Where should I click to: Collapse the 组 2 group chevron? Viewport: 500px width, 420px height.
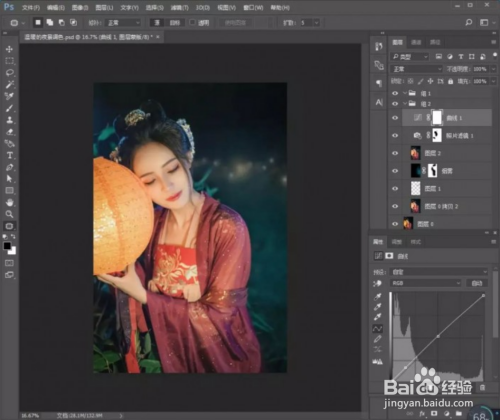coord(405,103)
